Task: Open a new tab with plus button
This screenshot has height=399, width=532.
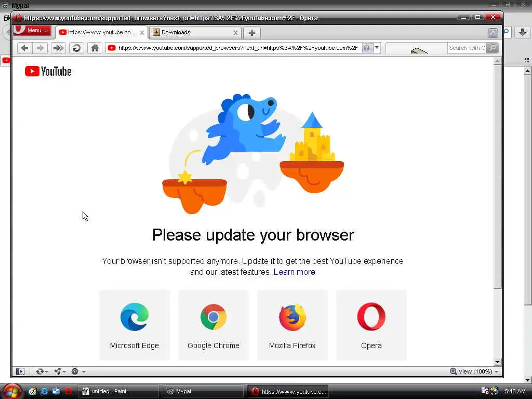Action: tap(252, 33)
